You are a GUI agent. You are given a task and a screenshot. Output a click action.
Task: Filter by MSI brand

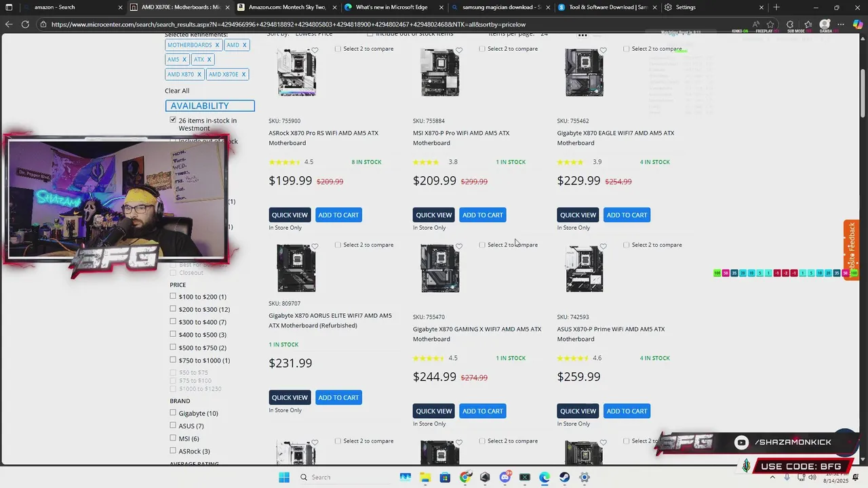pos(173,438)
